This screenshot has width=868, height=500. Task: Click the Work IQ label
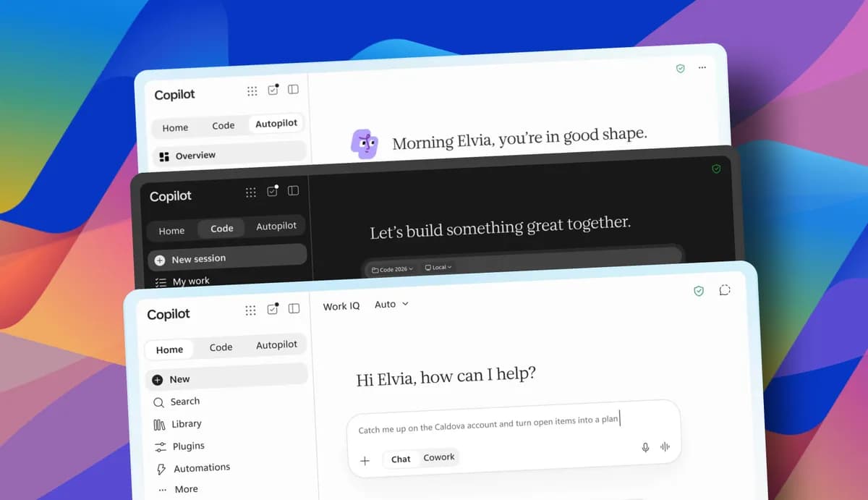coord(341,306)
